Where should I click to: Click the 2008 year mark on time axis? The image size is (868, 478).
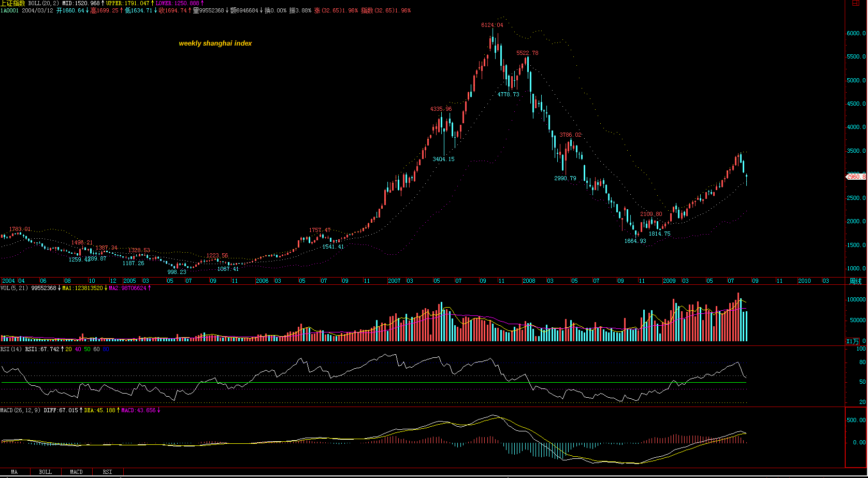529,281
